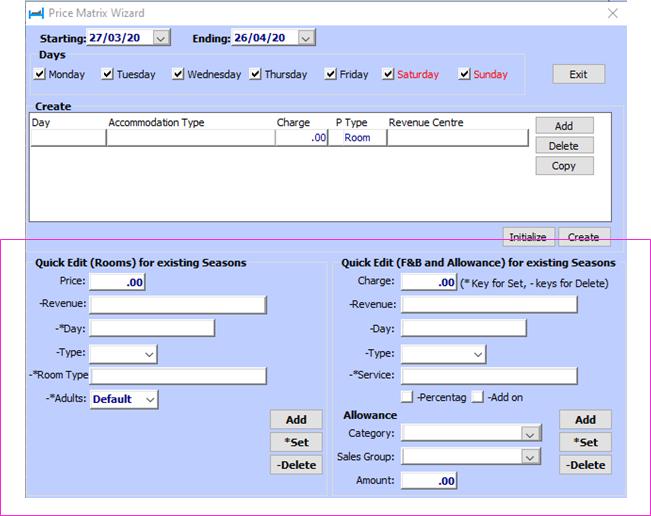
Task: Click the Ending date value 26/04/20
Action: pos(259,38)
